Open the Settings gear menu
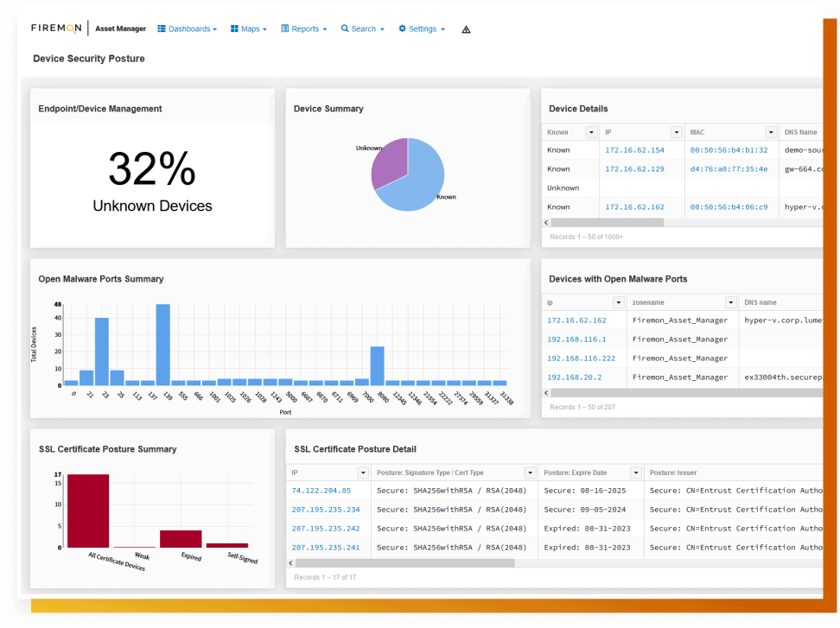Image resolution: width=840 pixels, height=628 pixels. click(x=421, y=29)
